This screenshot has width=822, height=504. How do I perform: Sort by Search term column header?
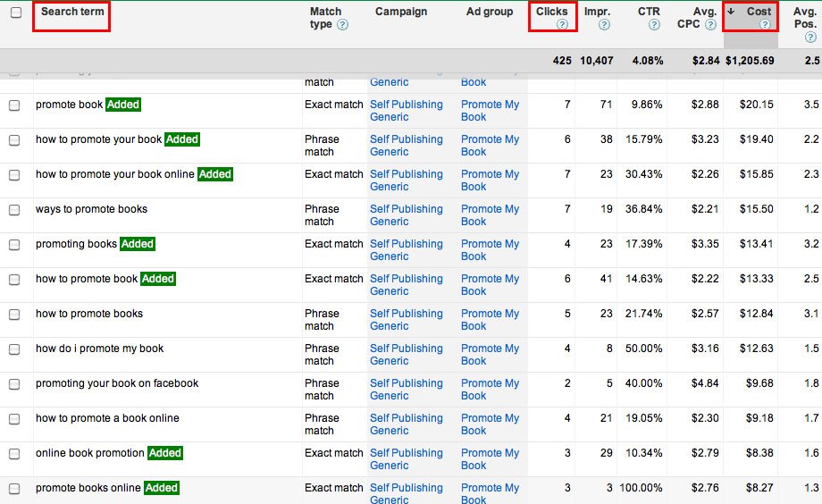(72, 12)
